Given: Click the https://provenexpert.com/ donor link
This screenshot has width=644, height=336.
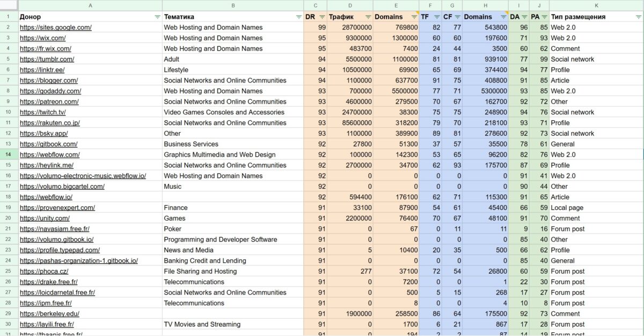Looking at the screenshot, I should tap(57, 208).
